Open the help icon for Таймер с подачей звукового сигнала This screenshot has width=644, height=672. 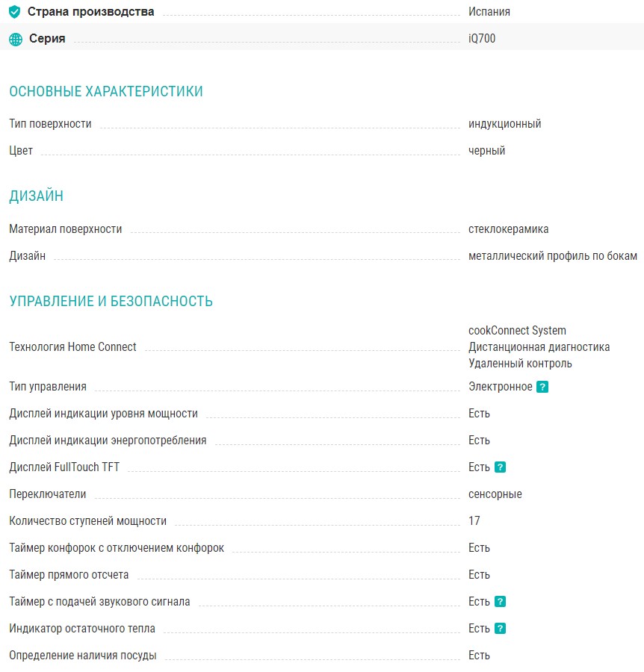(x=500, y=602)
